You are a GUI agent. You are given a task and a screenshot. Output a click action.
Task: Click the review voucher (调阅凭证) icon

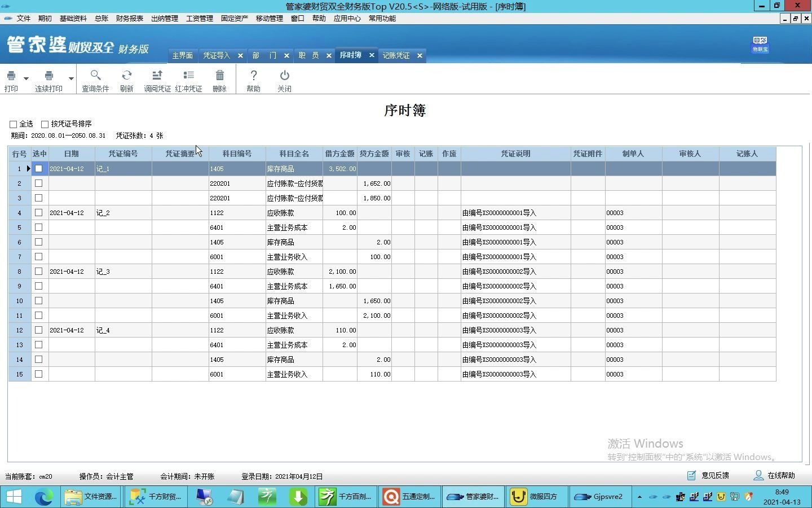157,75
